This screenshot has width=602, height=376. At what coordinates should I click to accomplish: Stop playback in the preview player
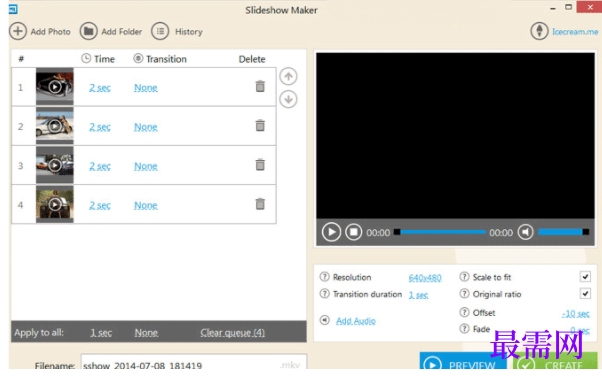[353, 232]
